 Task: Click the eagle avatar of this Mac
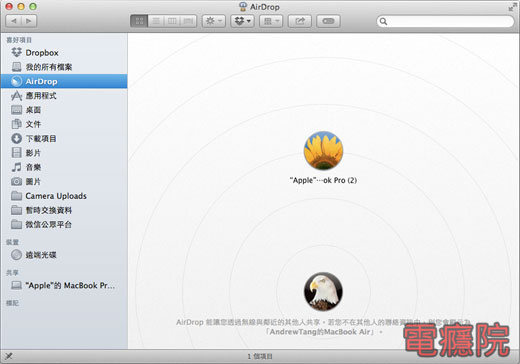pos(323,291)
